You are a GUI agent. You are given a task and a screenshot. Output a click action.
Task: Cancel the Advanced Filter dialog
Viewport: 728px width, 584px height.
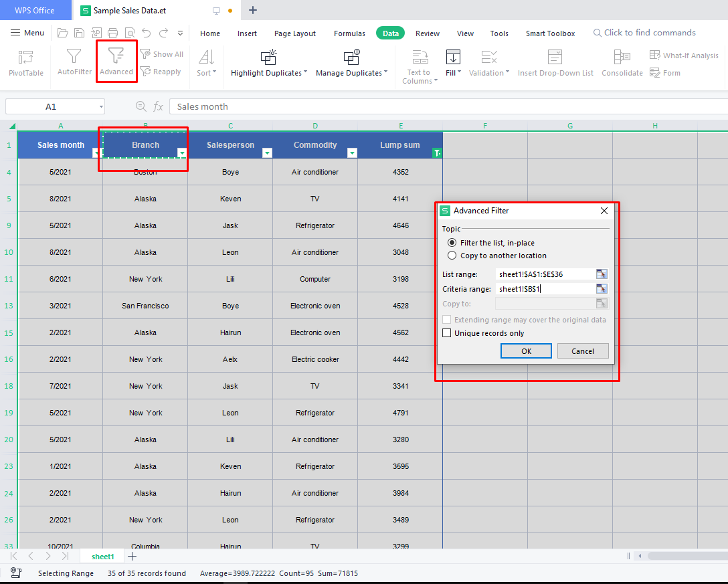tap(583, 351)
